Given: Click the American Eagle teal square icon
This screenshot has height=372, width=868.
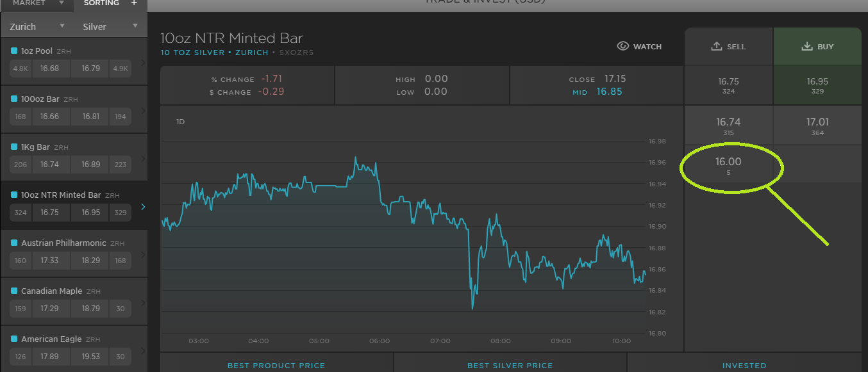Looking at the screenshot, I should 14,339.
